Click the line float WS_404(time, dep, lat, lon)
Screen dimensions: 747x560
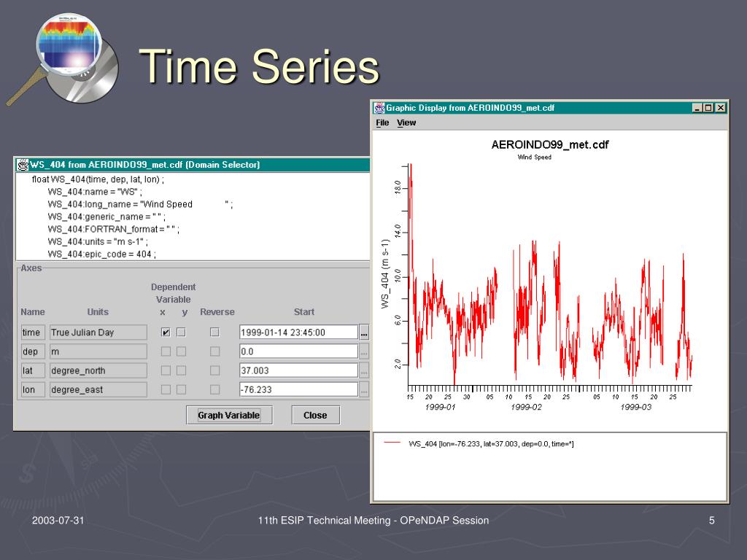(x=98, y=179)
